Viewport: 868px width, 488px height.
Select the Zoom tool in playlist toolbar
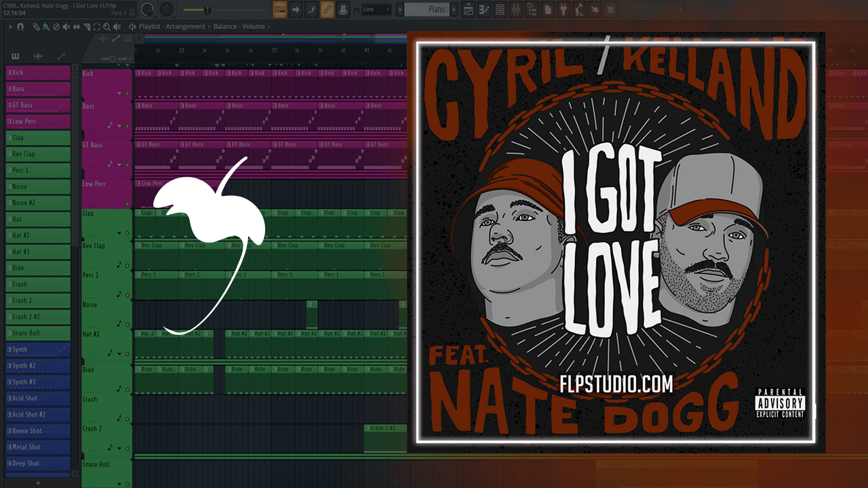tap(107, 26)
